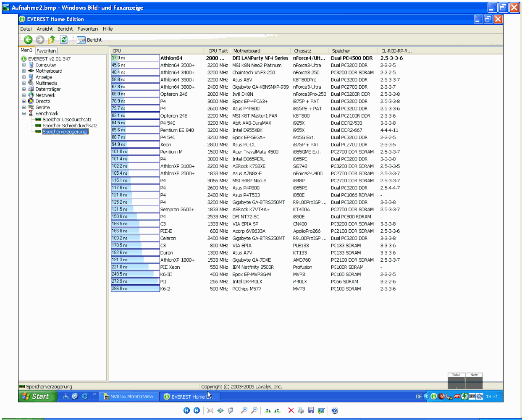Select Speicher Lesedurchsatz benchmark
This screenshot has width=522, height=420.
[x=67, y=120]
